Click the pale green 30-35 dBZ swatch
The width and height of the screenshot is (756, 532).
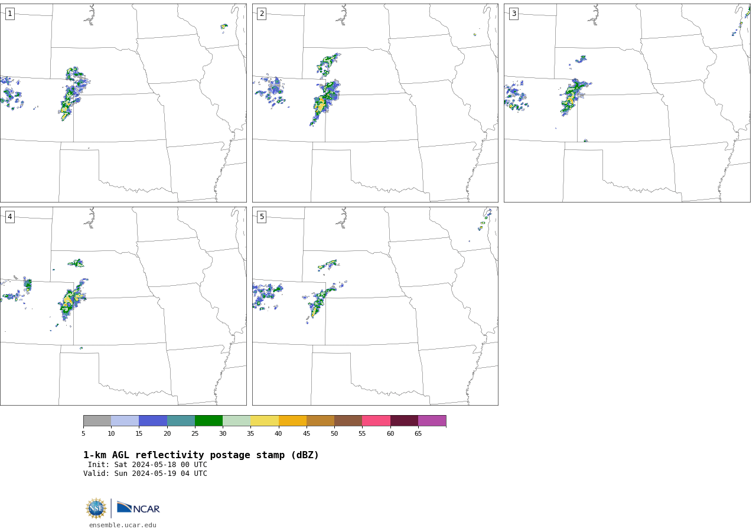pos(236,420)
